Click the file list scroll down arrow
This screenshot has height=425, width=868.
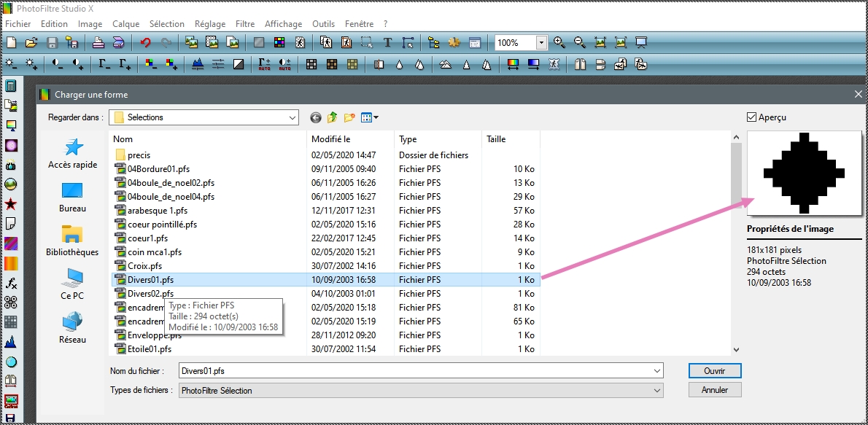click(x=736, y=349)
